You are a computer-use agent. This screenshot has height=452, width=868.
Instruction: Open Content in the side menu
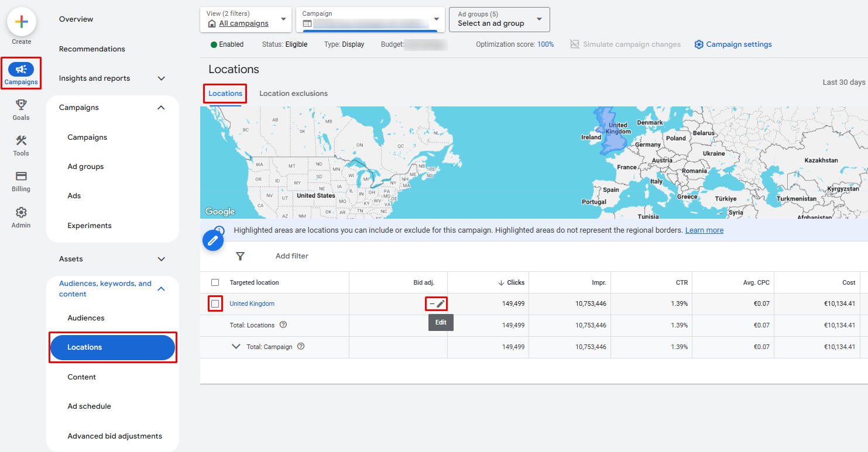coord(82,377)
